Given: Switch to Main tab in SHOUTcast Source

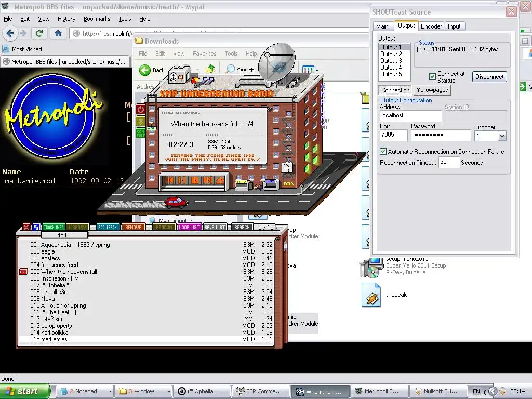Looking at the screenshot, I should (x=382, y=26).
